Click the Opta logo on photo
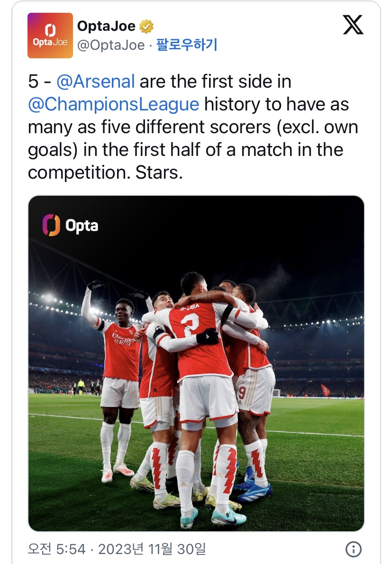Screen dimensions: 392x564 pyautogui.click(x=70, y=225)
